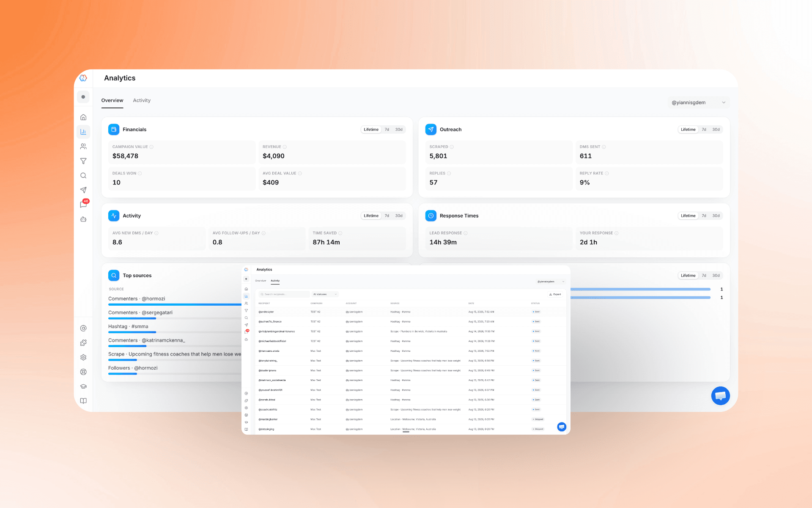This screenshot has height=508, width=812.
Task: Click the Commenters · @hormozi source bar
Action: pyautogui.click(x=175, y=304)
